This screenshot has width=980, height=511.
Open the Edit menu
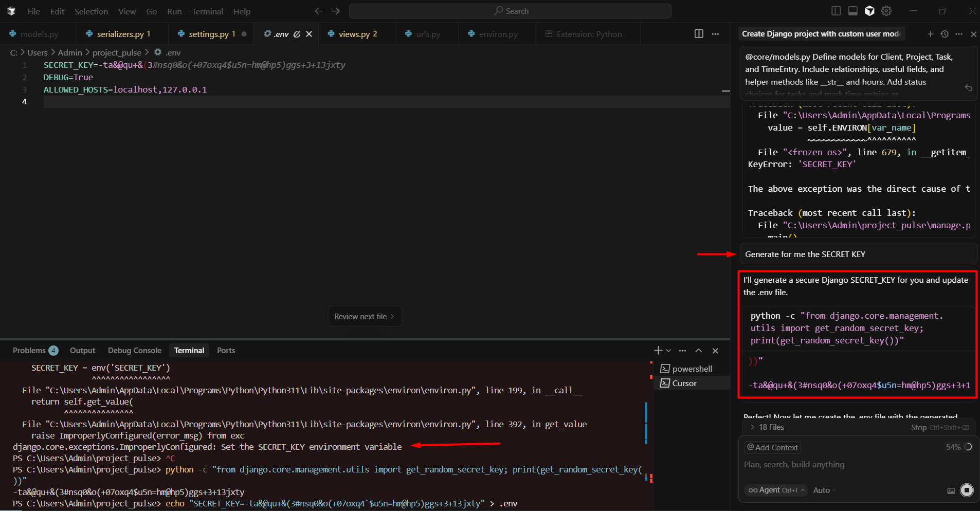coord(57,11)
